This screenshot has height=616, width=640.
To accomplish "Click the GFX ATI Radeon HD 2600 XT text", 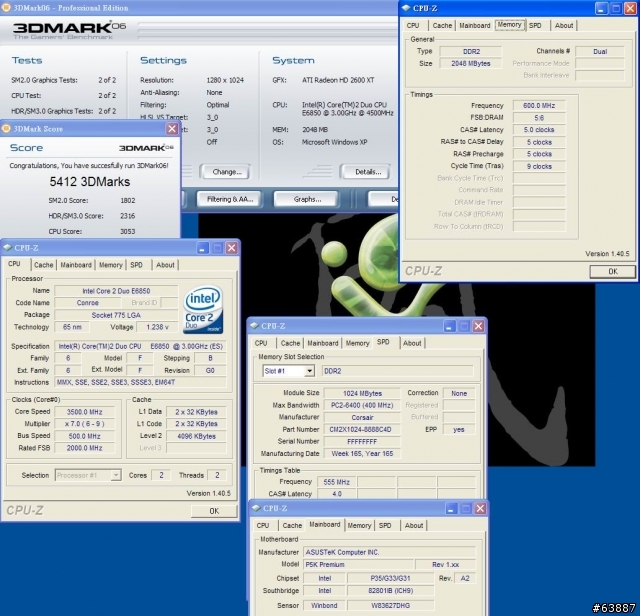I will 338,80.
